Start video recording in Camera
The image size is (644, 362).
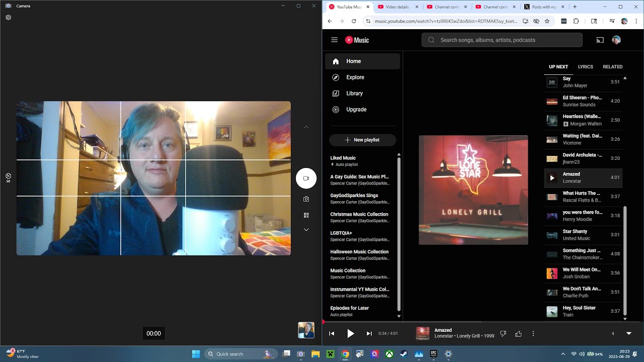pyautogui.click(x=306, y=178)
